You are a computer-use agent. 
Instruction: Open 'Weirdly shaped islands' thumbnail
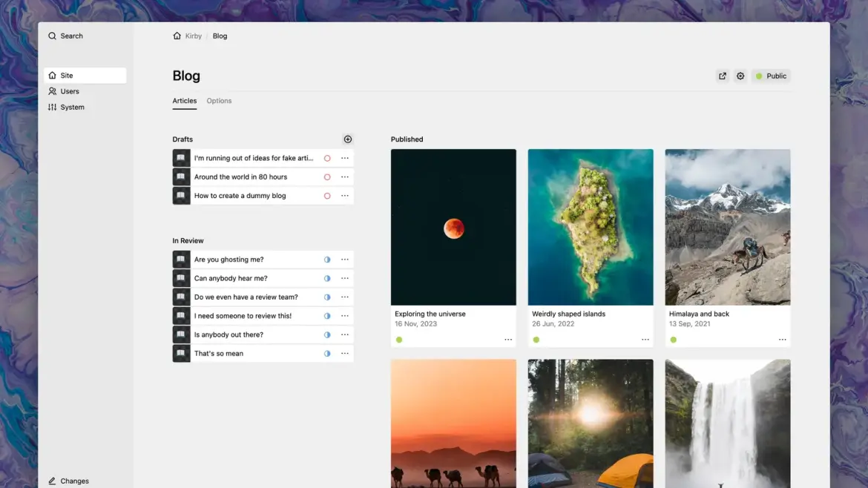pyautogui.click(x=591, y=227)
